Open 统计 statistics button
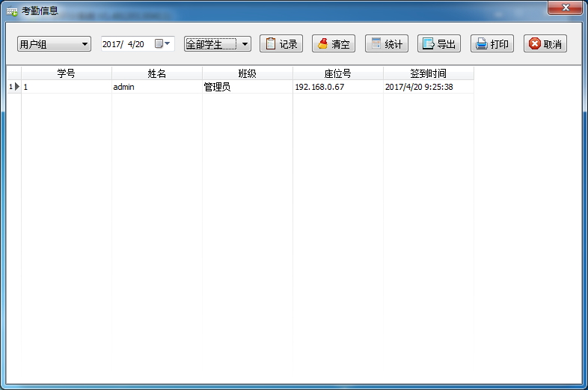The height and width of the screenshot is (390, 588). pyautogui.click(x=387, y=43)
